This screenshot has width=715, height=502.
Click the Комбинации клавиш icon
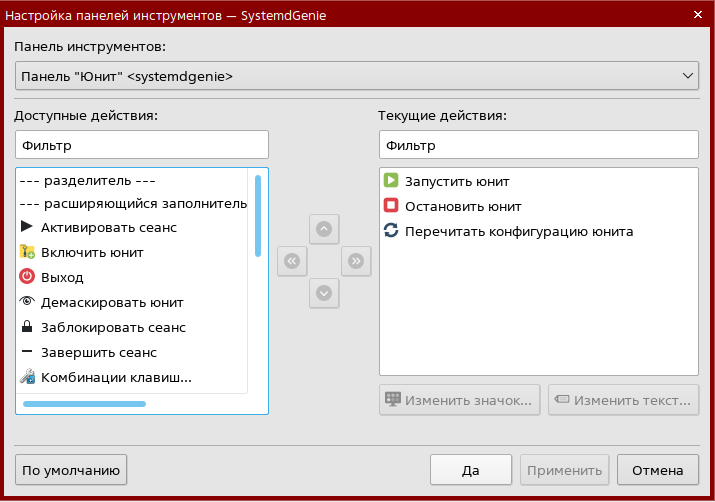[27, 377]
